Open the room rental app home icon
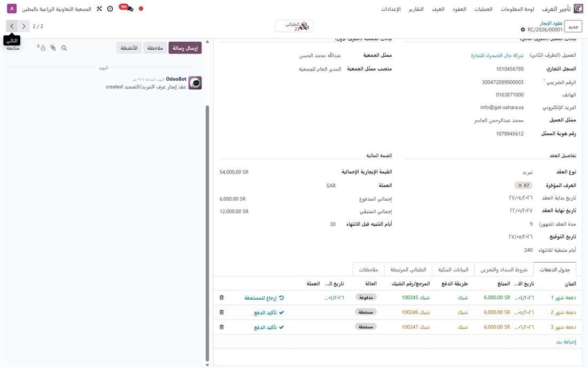Image resolution: width=588 pixels, height=368 pixels. 578,9
